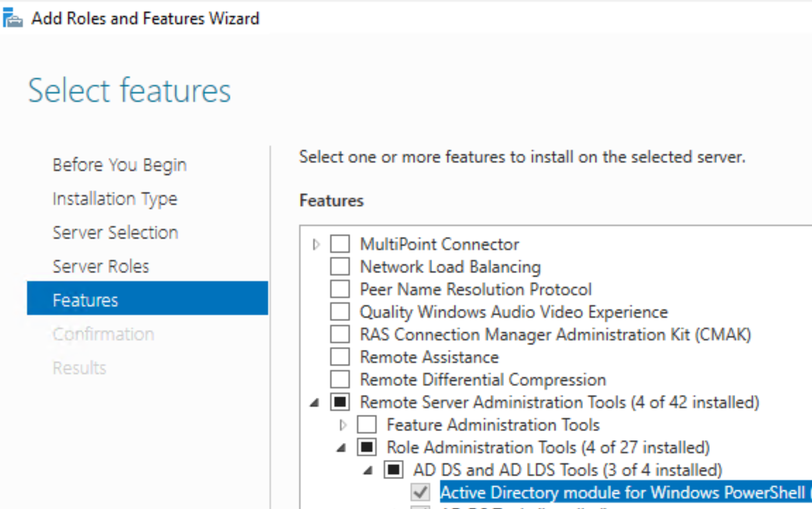The width and height of the screenshot is (812, 509).
Task: Select the Network Load Balancing row text
Action: (450, 267)
